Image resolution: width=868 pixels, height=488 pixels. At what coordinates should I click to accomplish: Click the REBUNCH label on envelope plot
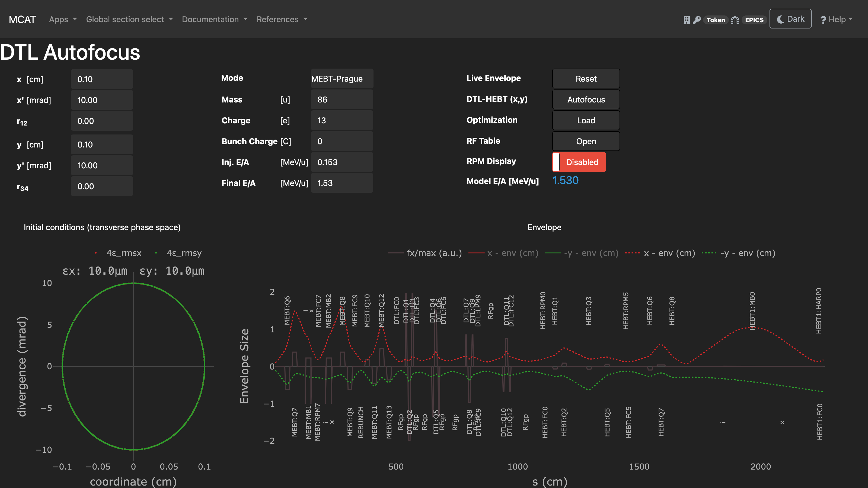360,422
